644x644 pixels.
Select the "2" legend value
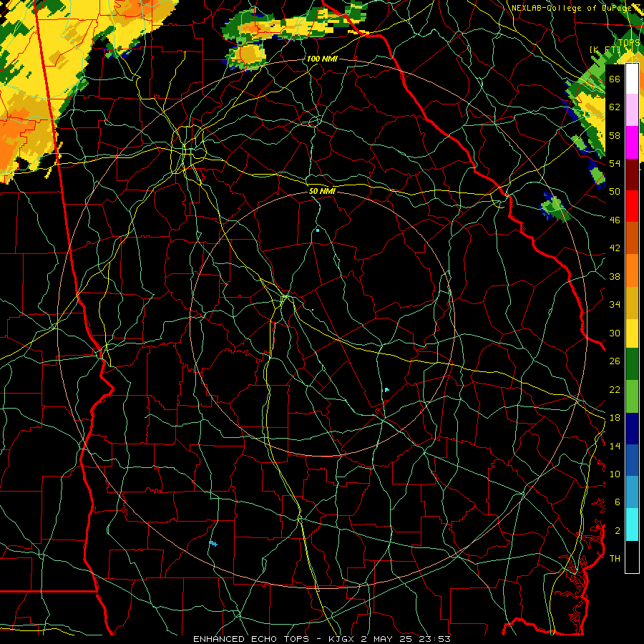coord(618,531)
